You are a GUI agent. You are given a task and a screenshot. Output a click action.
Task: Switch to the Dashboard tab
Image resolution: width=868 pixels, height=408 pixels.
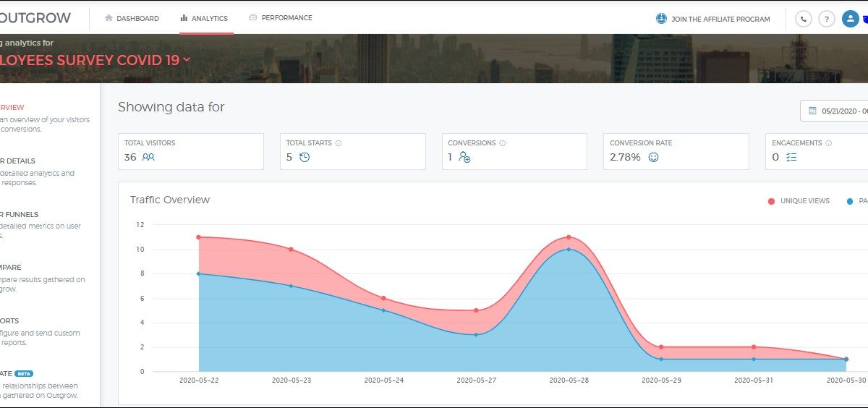pos(132,18)
